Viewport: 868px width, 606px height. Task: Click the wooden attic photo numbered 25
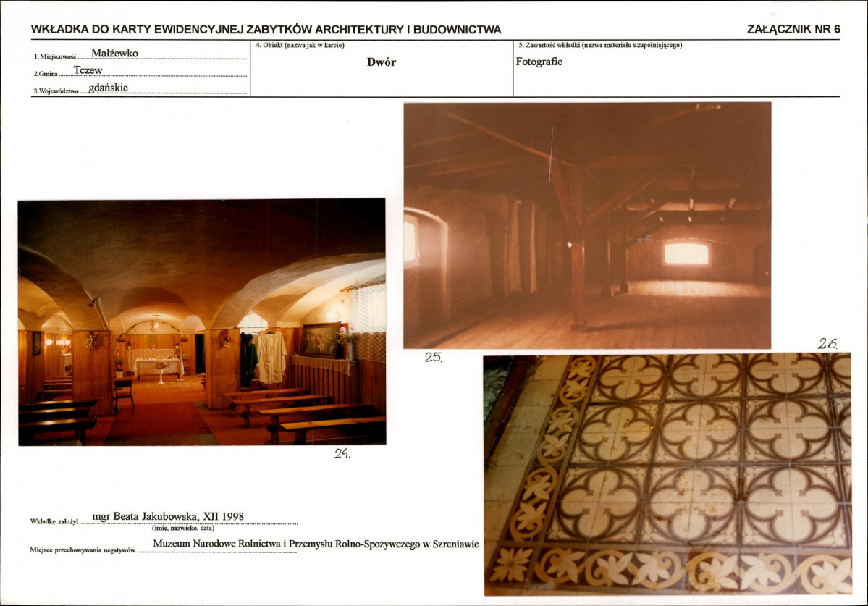(x=587, y=225)
